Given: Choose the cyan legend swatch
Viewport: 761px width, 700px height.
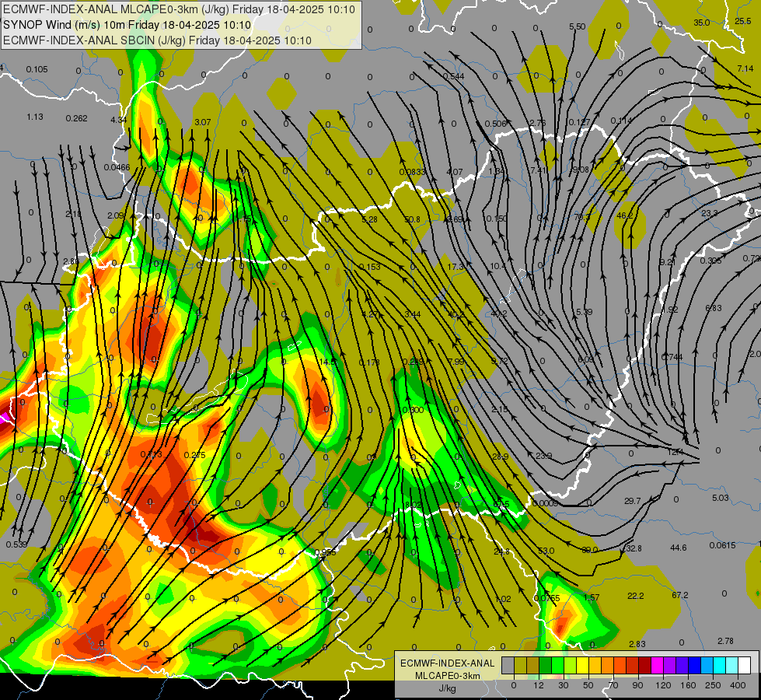Looking at the screenshot, I should click(719, 665).
